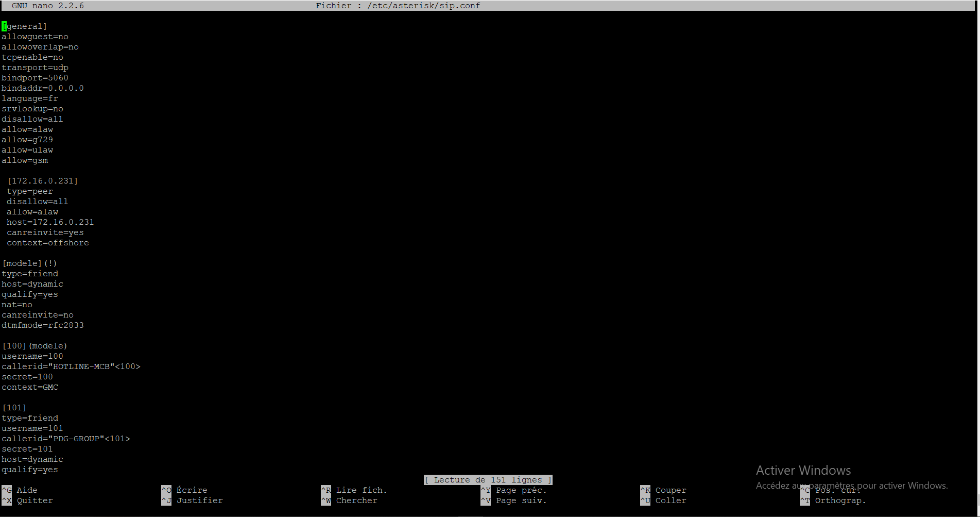Select the ^W Chercher shortcut
The height and width of the screenshot is (517, 980).
click(349, 501)
